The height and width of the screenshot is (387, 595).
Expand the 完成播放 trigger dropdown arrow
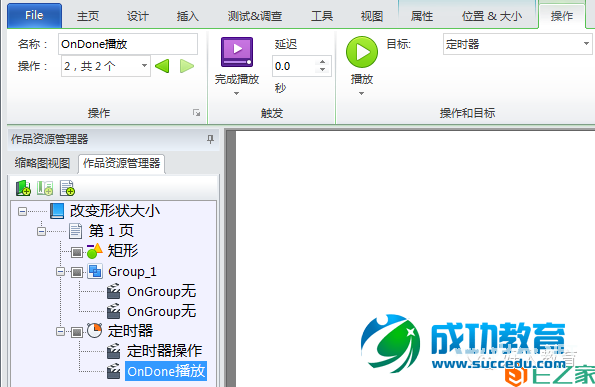tap(236, 93)
